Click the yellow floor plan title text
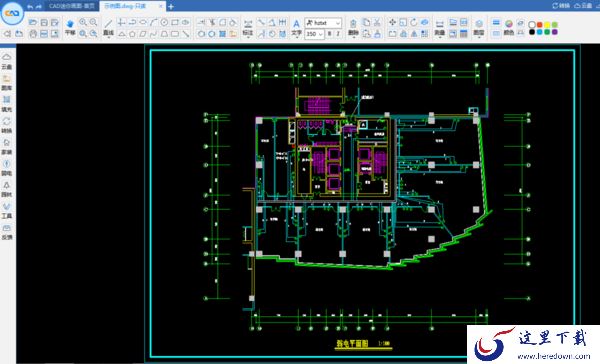This screenshot has height=364, width=600. click(352, 344)
